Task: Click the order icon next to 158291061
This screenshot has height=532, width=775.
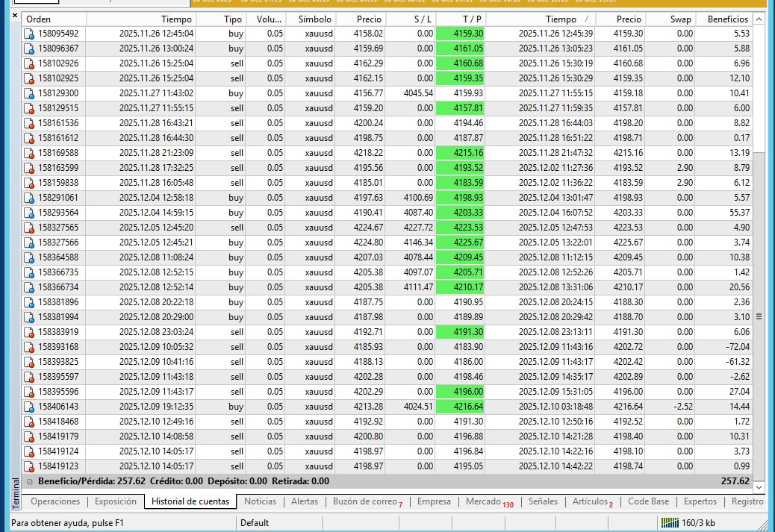Action: [x=28, y=198]
